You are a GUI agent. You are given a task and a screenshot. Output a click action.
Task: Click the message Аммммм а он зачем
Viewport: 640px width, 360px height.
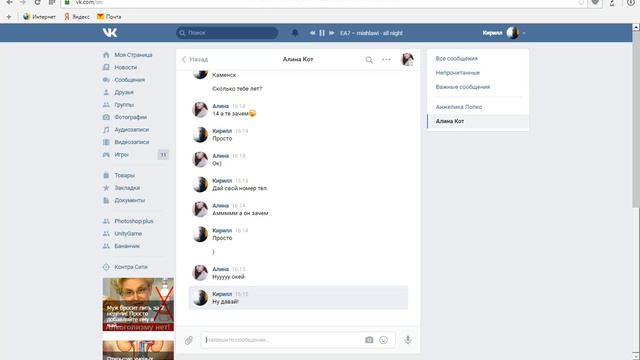tap(240, 213)
